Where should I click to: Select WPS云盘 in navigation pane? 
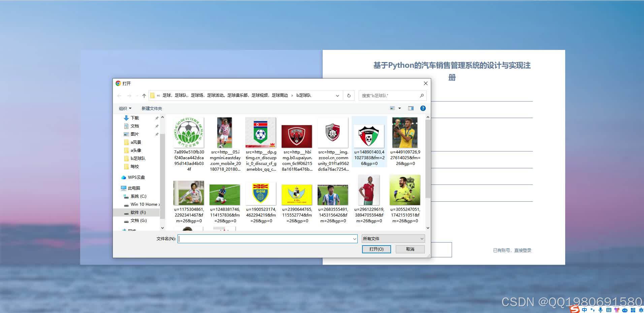tap(136, 177)
